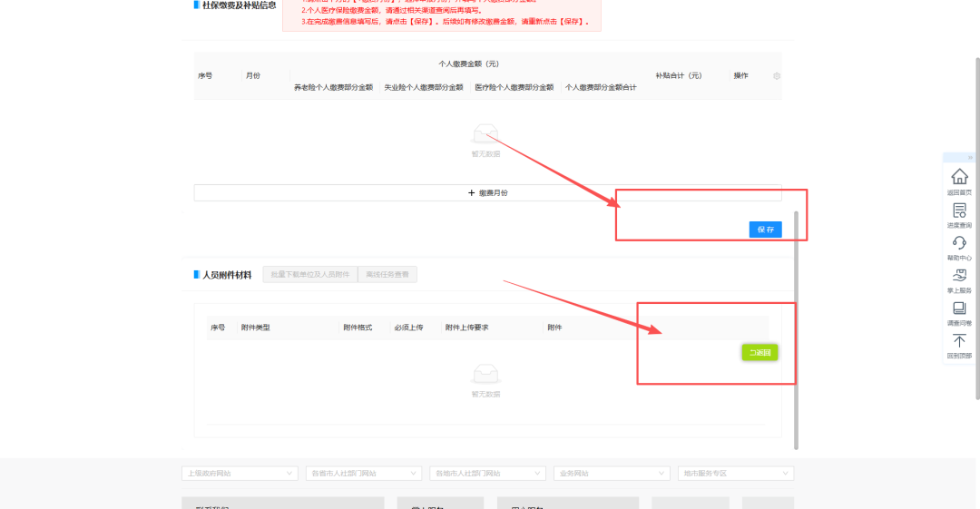Click 附件上传要求 column header
Image resolution: width=980 pixels, height=509 pixels.
click(x=467, y=328)
